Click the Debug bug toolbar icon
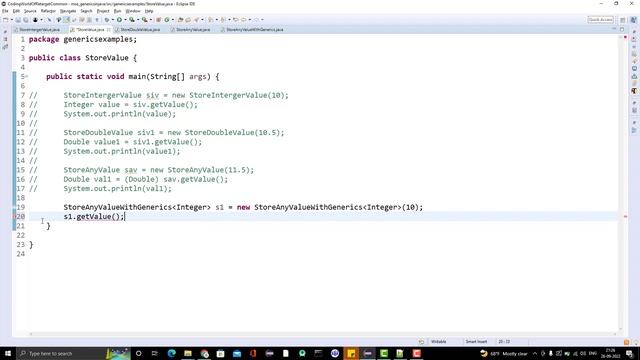This screenshot has width=640, height=360. tap(107, 20)
